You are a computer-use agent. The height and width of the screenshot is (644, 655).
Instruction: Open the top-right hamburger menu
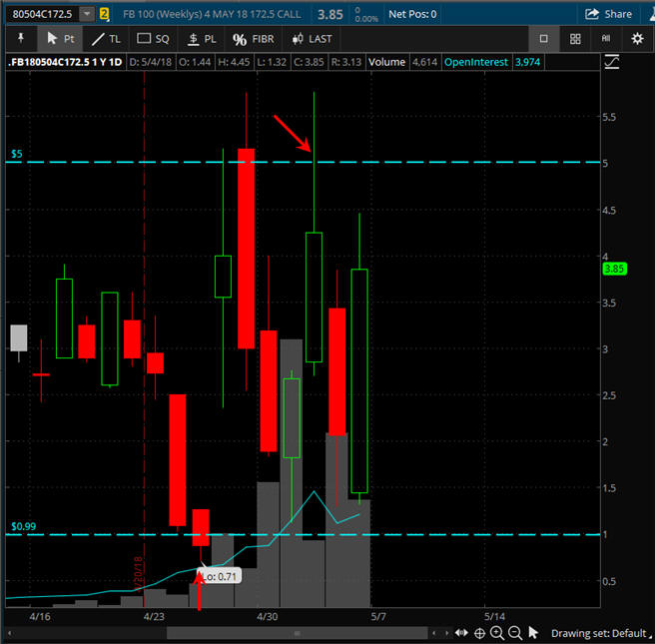click(x=644, y=14)
